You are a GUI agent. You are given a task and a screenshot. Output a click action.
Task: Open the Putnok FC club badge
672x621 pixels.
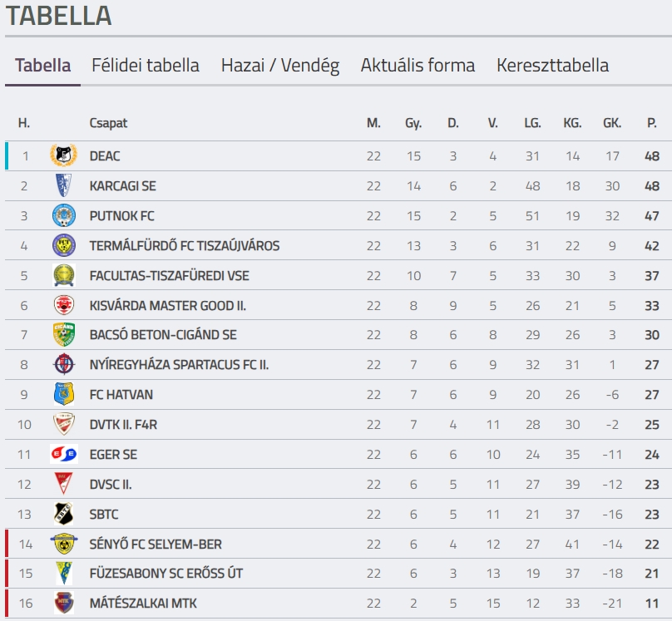pyautogui.click(x=63, y=215)
